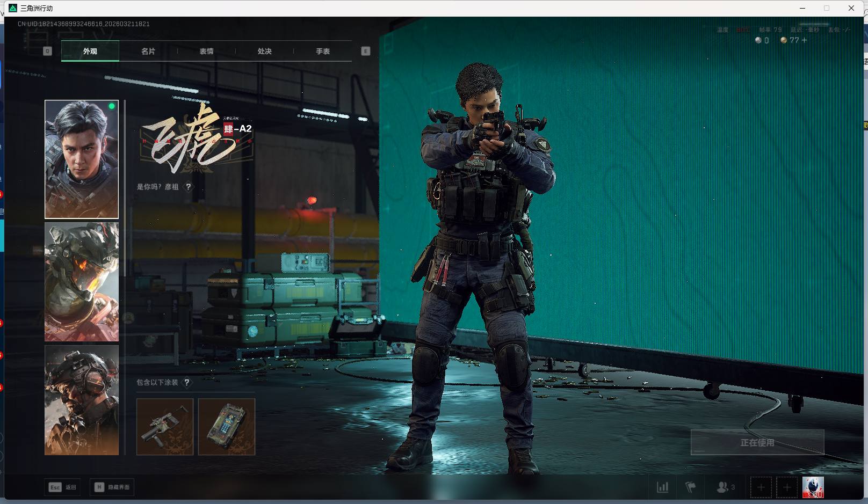Viewport: 868px width, 504px height.
Task: Click the question mark beside 是你吗？彦祖
Action: (189, 187)
